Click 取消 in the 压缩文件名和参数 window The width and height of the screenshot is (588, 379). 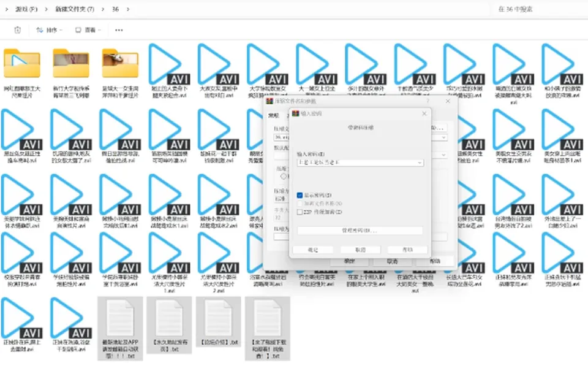pyautogui.click(x=392, y=261)
